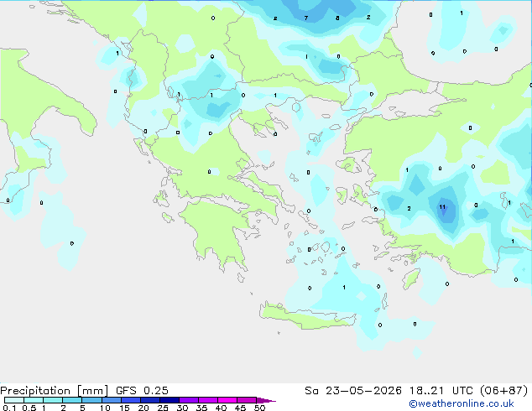This screenshot has height=411, width=532.
Task: Click the '35' legend scale label
Action: pyautogui.click(x=201, y=408)
